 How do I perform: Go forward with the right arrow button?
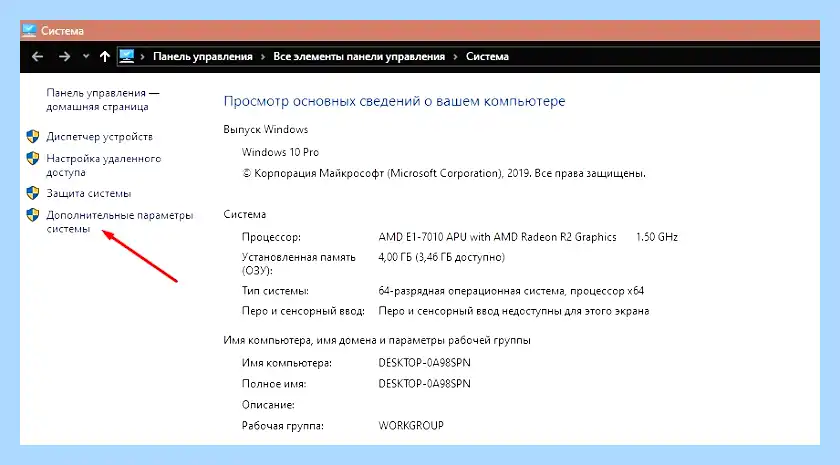pyautogui.click(x=64, y=56)
